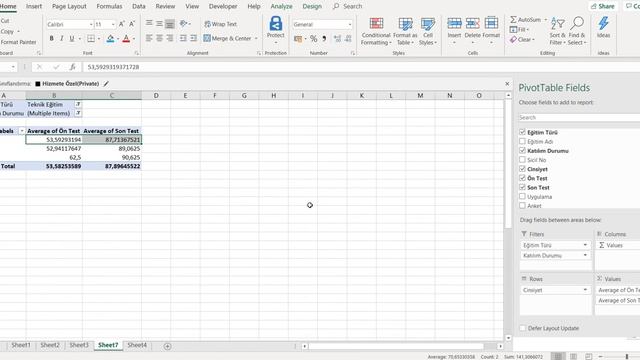
Task: Decrease decimal places
Action: 348,39
